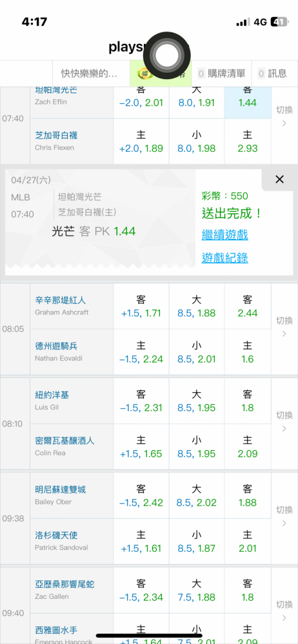Tap the cellular signal bars icon

[243, 22]
